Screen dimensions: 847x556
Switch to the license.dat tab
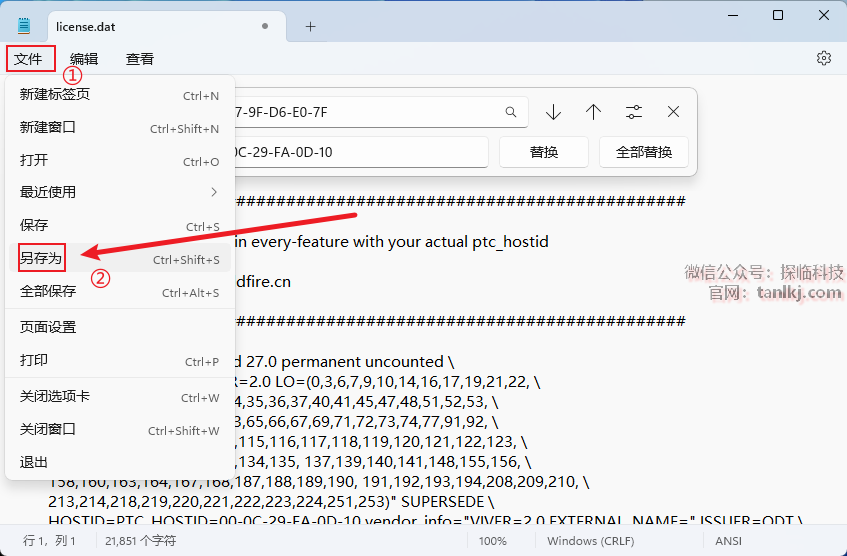point(150,26)
